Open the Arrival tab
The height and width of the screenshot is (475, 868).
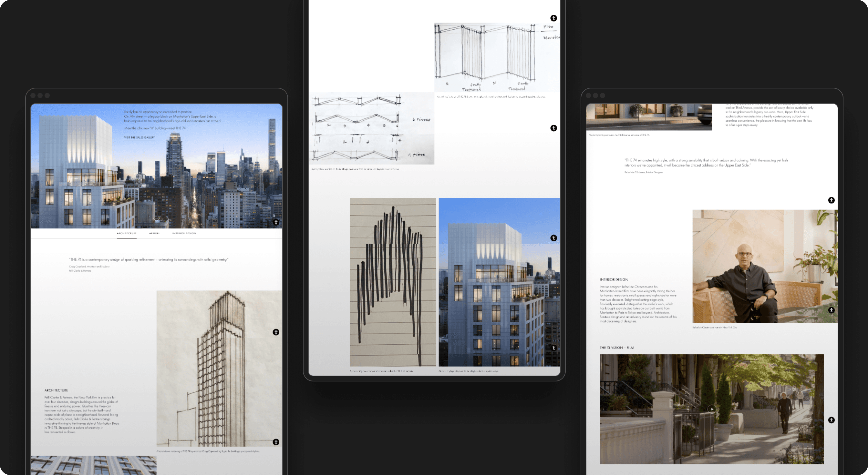pos(154,233)
